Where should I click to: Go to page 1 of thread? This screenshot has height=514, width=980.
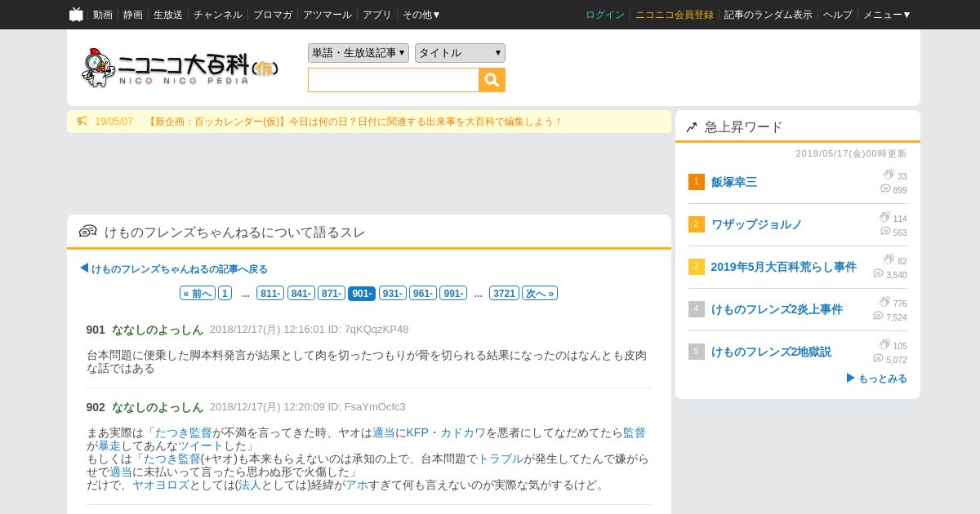225,294
